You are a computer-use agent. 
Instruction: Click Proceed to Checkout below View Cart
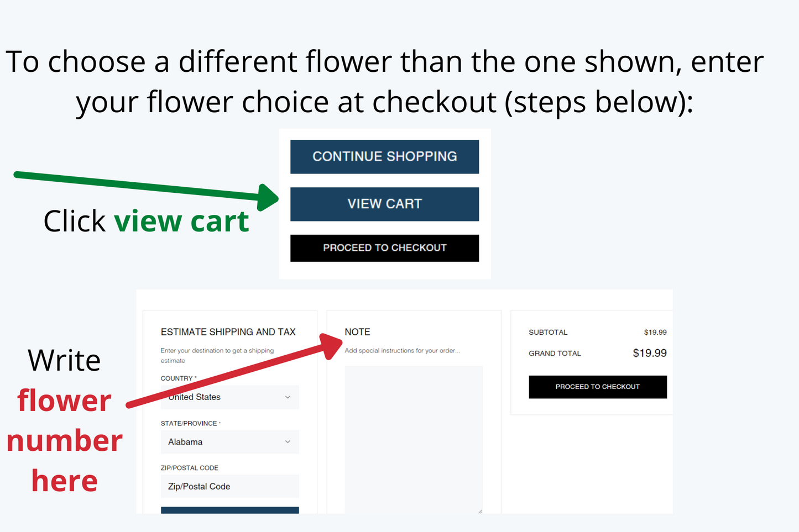point(384,248)
